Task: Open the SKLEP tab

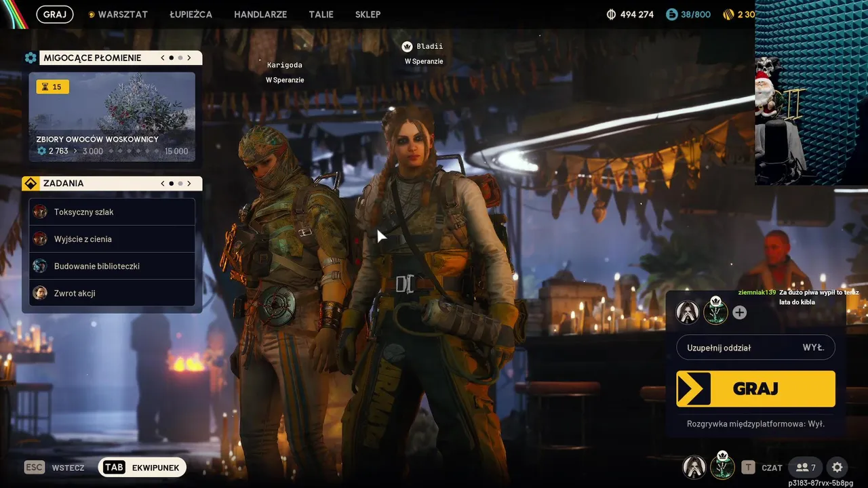Action: click(368, 14)
